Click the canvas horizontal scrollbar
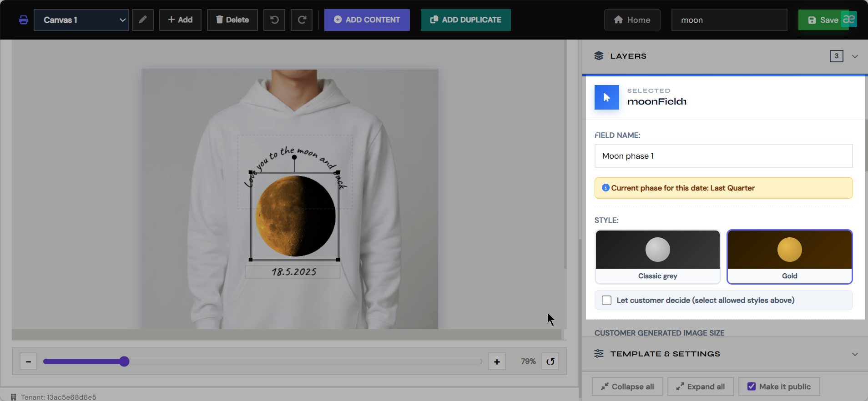The width and height of the screenshot is (868, 401). (287, 335)
